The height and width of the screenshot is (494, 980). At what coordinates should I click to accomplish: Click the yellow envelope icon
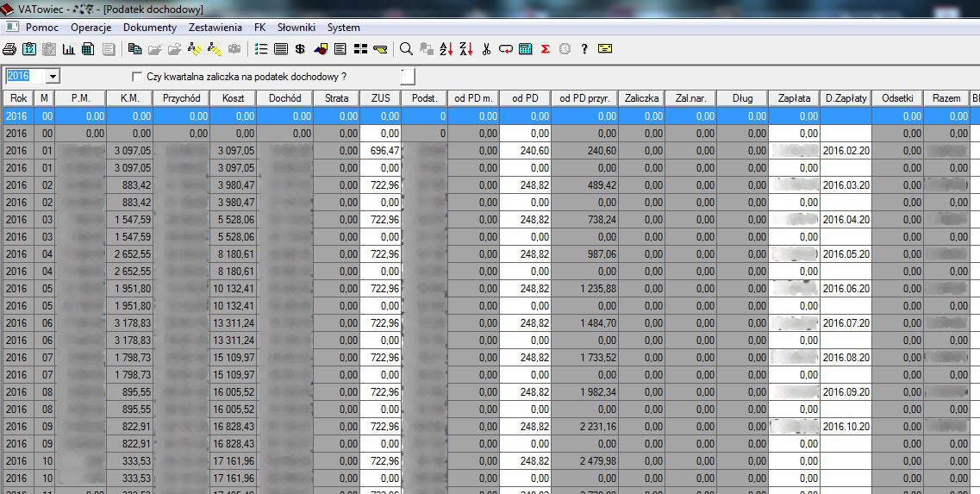tap(605, 49)
